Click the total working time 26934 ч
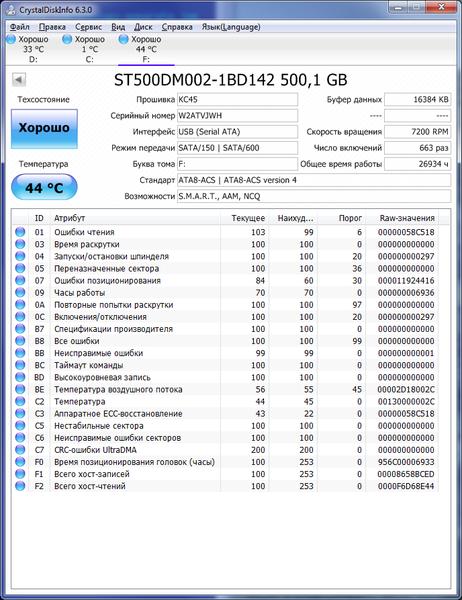This screenshot has width=462, height=600. pyautogui.click(x=418, y=164)
